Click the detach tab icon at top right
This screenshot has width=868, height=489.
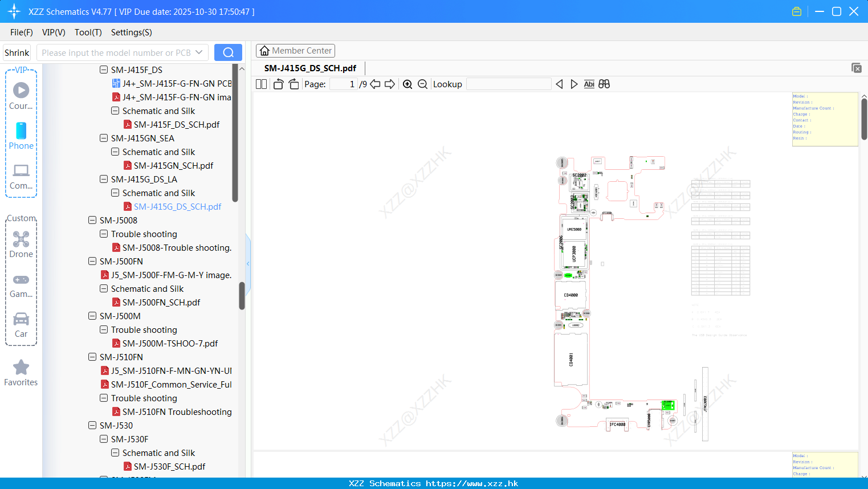pyautogui.click(x=857, y=68)
